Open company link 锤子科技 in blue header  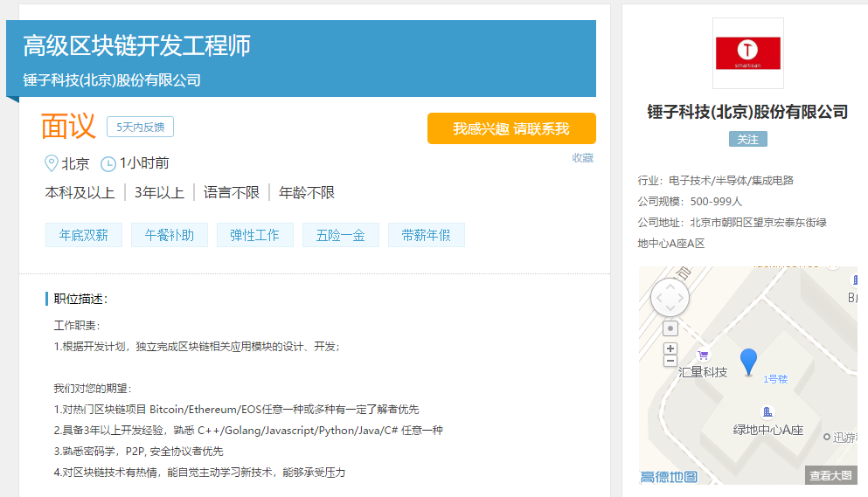[x=112, y=80]
